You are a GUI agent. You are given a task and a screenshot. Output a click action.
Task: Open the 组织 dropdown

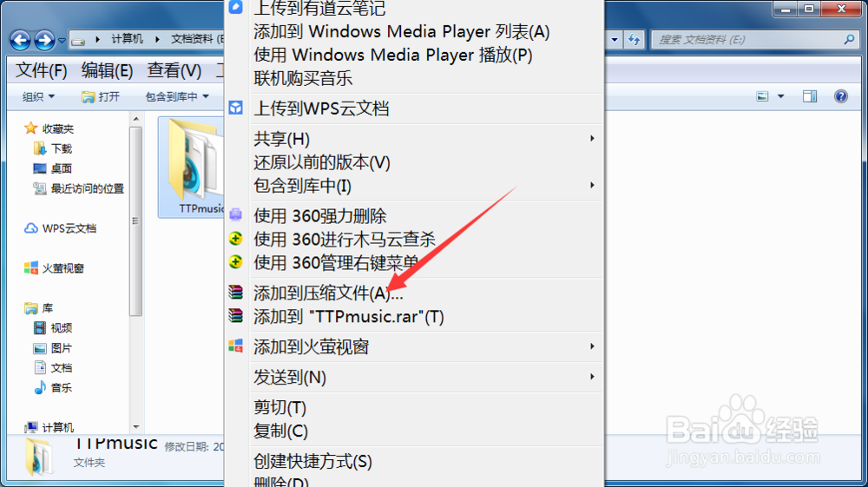pos(38,96)
